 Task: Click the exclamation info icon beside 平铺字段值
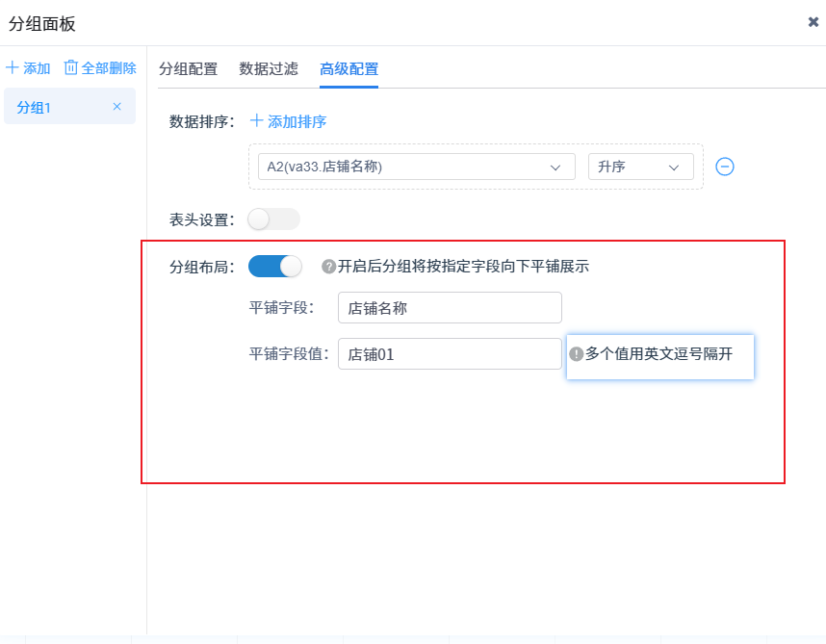[x=577, y=354]
